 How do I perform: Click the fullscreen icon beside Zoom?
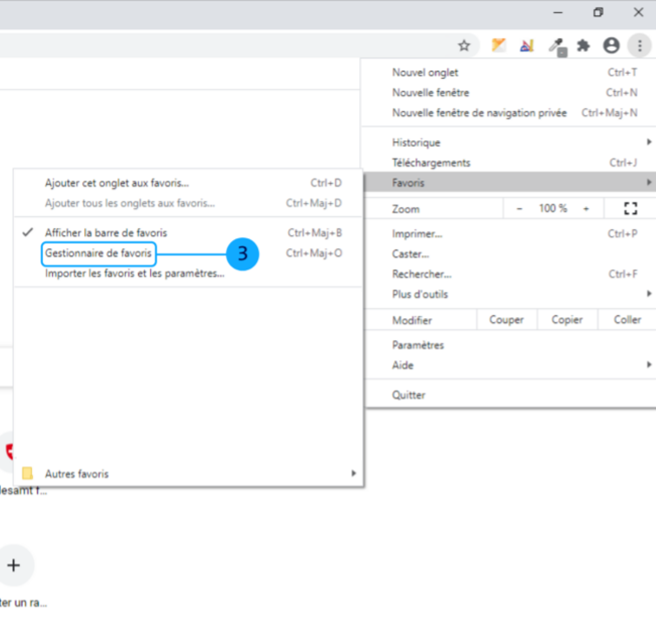point(630,208)
